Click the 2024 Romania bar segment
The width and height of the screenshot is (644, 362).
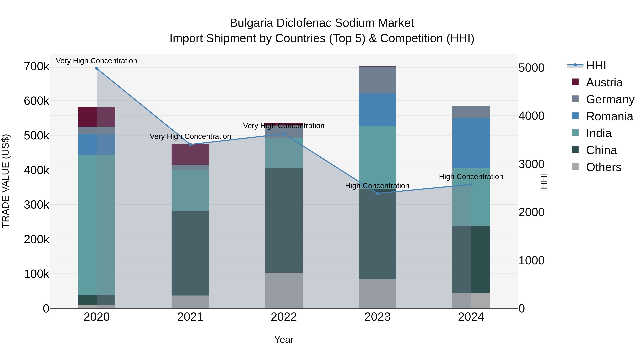[471, 143]
